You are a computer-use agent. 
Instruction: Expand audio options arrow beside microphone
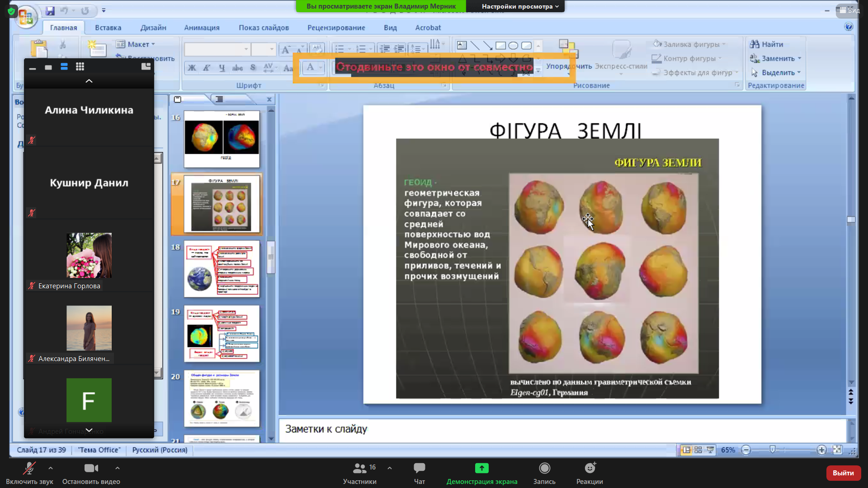pos(51,468)
